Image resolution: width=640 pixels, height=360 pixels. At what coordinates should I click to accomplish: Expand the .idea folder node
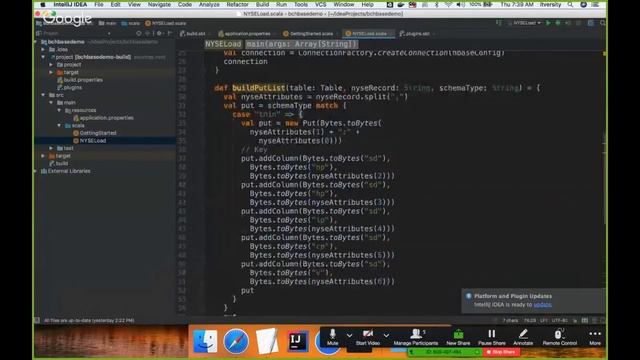click(x=43, y=49)
